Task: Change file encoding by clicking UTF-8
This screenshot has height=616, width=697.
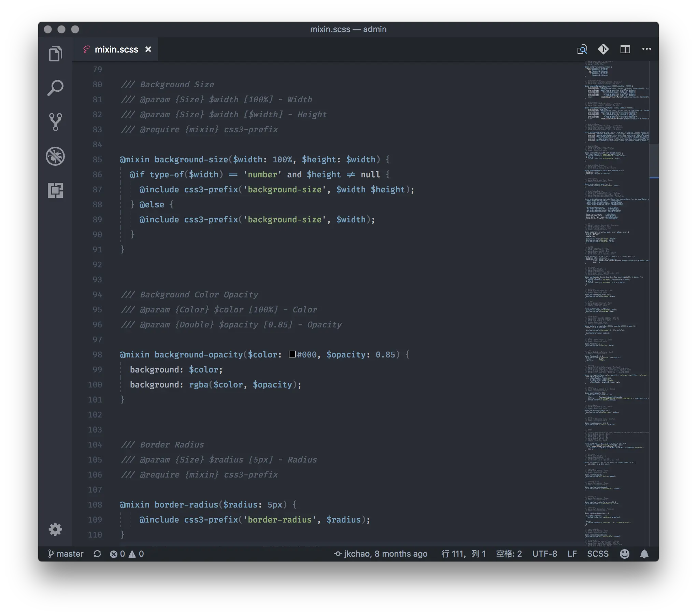Action: pyautogui.click(x=545, y=554)
